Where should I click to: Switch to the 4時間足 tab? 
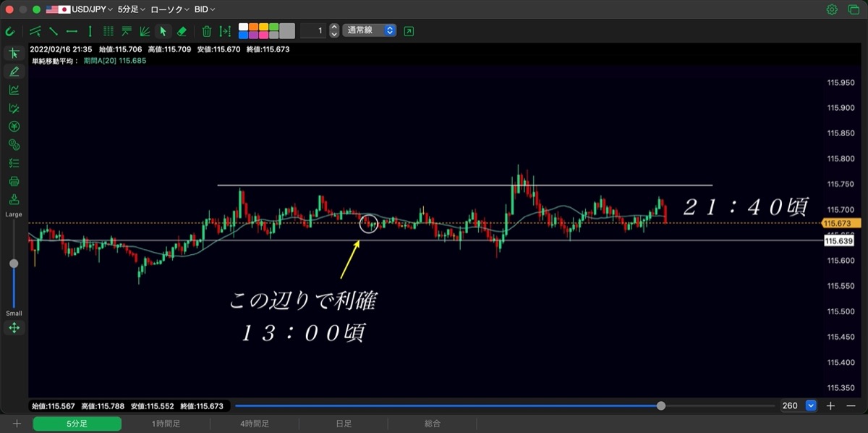click(x=255, y=424)
